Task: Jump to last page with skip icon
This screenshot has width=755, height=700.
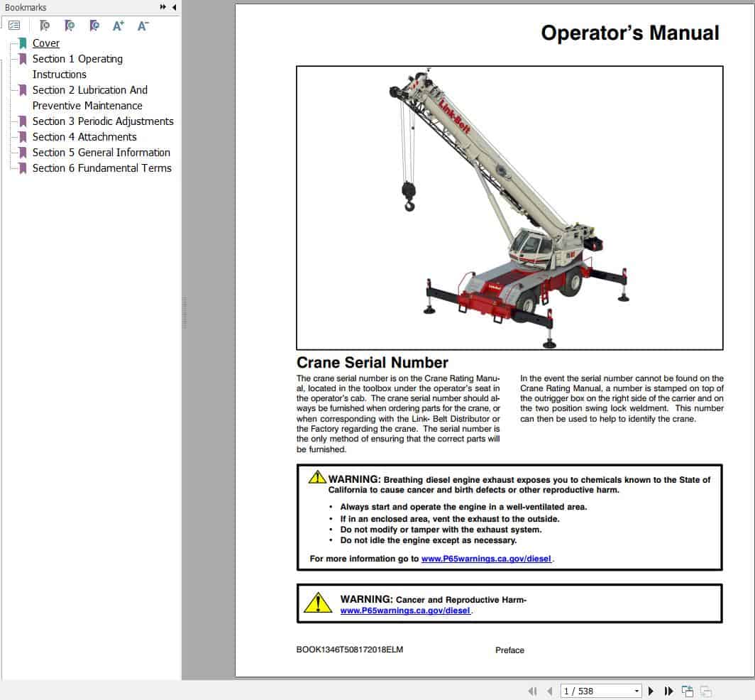Action: click(668, 690)
